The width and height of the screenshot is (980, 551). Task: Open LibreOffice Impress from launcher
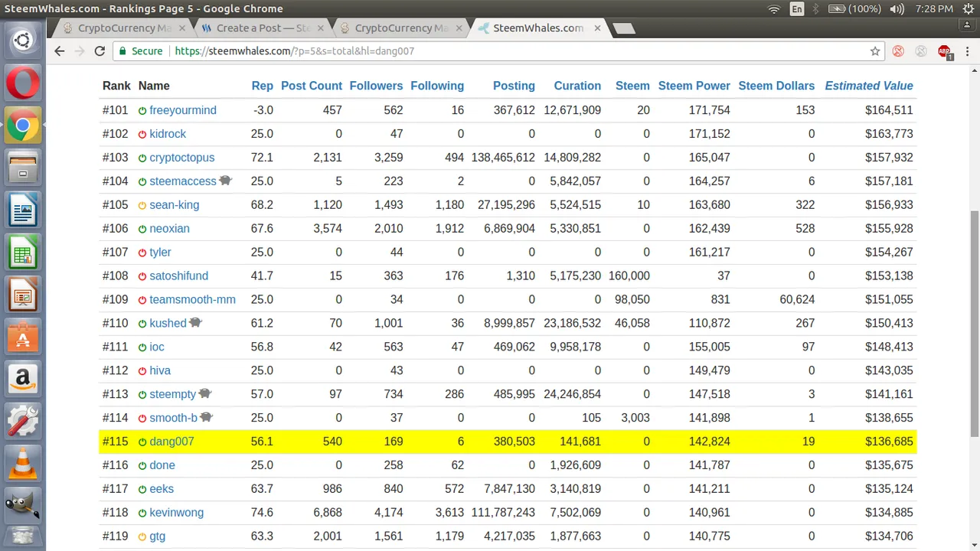point(23,295)
